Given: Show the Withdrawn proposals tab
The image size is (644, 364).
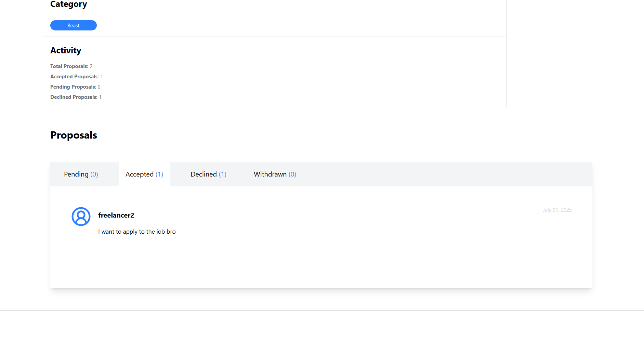Looking at the screenshot, I should click(x=275, y=174).
